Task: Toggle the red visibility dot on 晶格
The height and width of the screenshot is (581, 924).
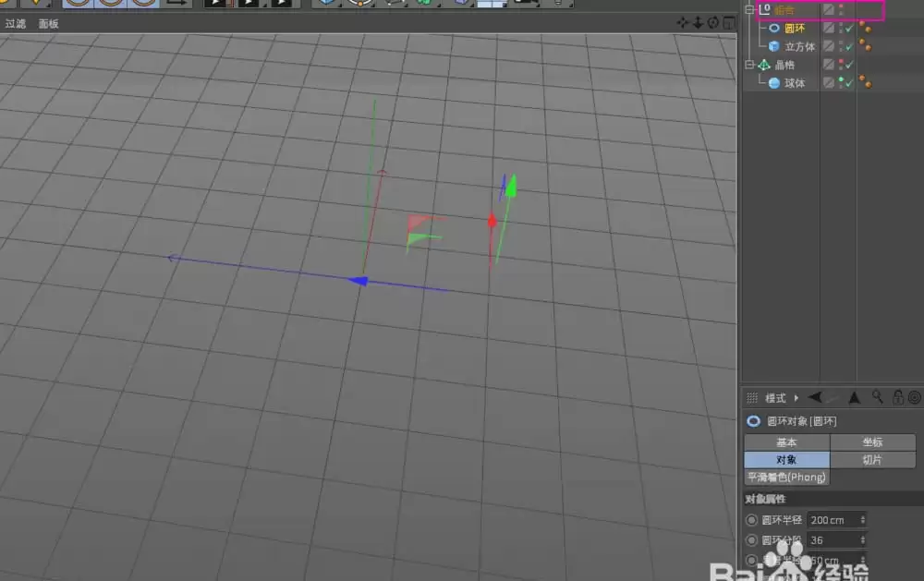Action: [x=841, y=62]
